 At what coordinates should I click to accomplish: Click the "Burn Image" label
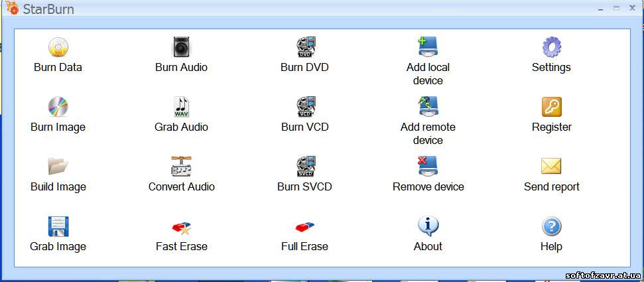click(58, 127)
